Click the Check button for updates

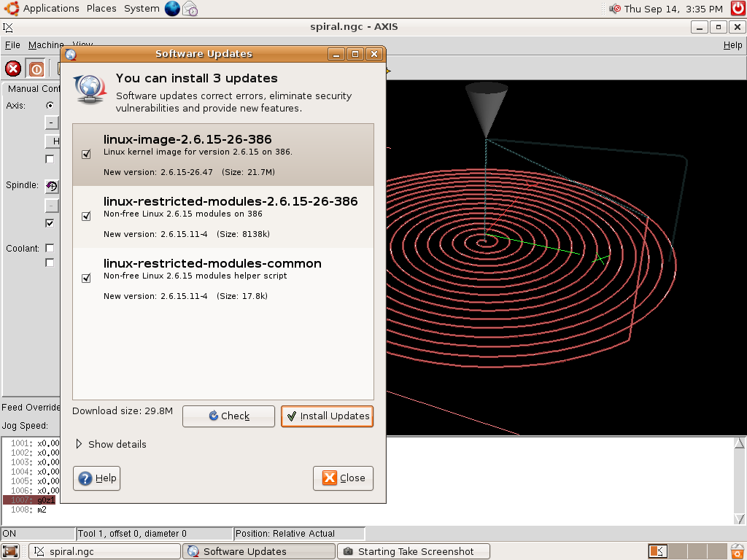tap(228, 416)
